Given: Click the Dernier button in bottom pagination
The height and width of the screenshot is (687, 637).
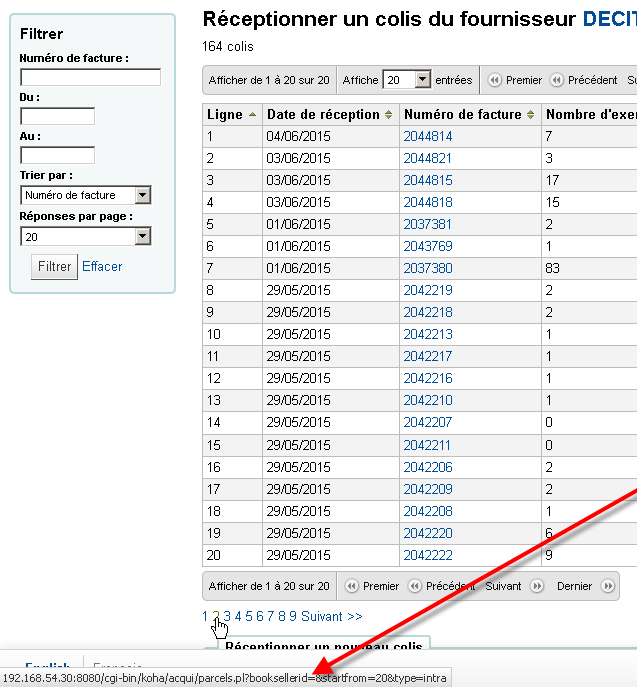Looking at the screenshot, I should [574, 586].
